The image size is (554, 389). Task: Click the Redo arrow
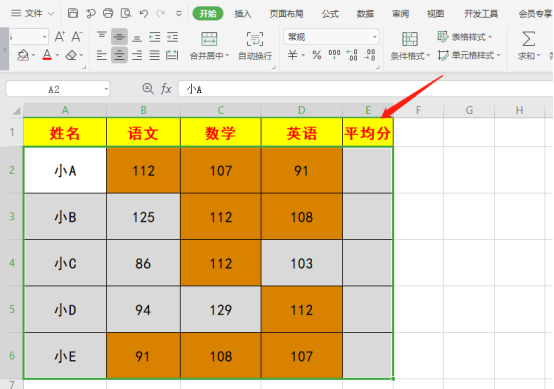coord(161,13)
